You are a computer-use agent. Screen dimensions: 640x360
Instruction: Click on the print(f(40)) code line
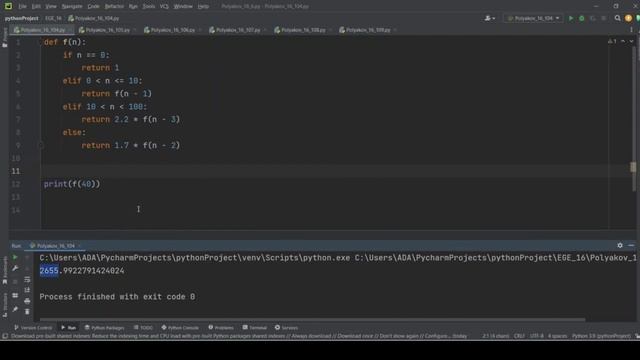pyautogui.click(x=72, y=184)
